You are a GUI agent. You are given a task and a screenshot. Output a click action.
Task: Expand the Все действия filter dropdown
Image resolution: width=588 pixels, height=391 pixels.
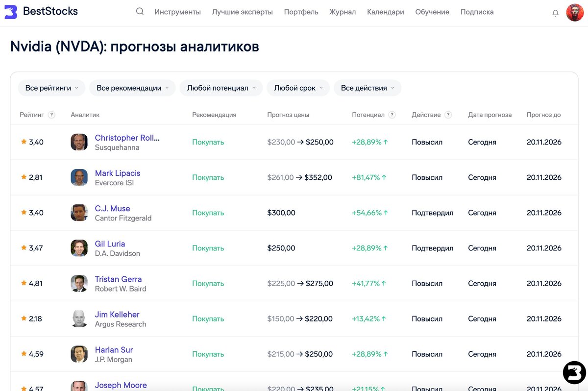(367, 88)
